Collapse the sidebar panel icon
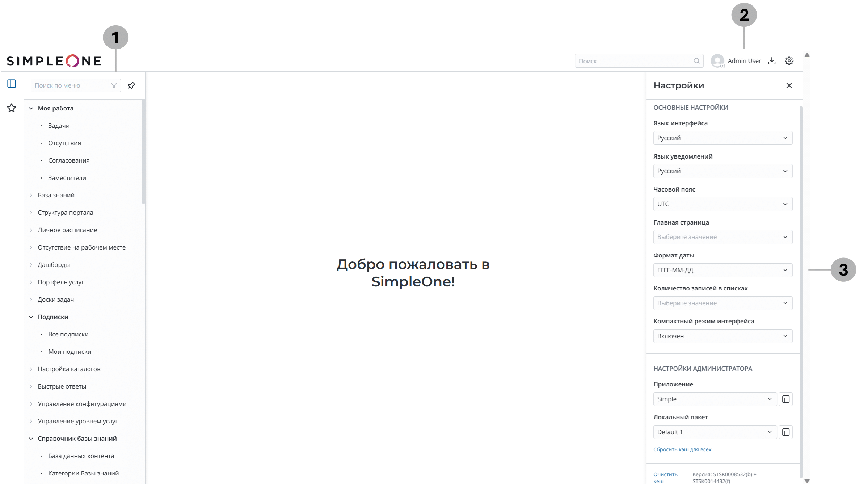 coord(12,84)
